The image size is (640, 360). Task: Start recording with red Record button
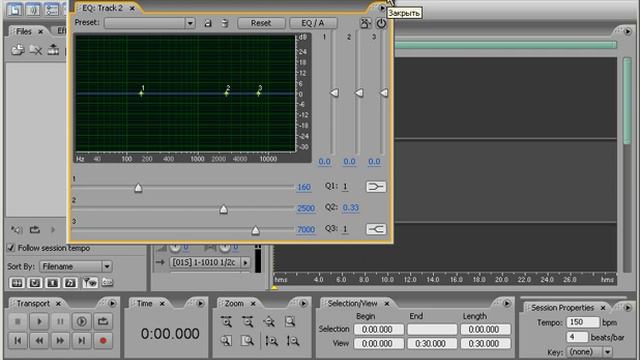pos(103,340)
